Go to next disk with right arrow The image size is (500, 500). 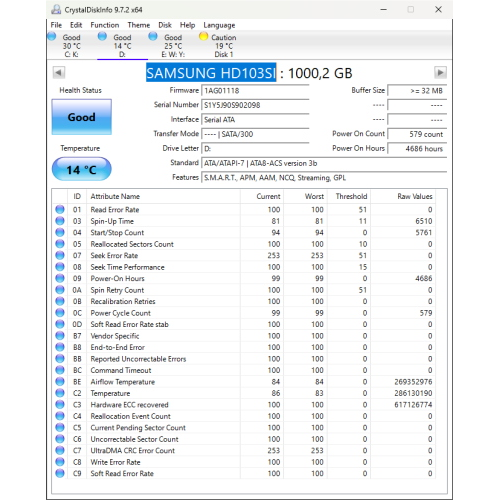(x=440, y=72)
